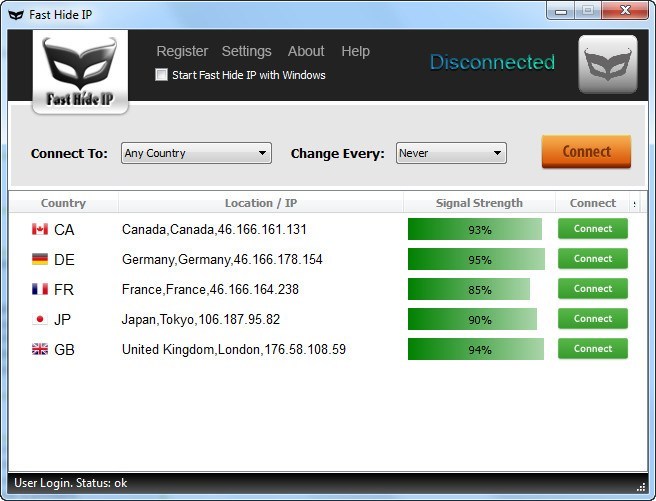Close the Fast Hide IP window

625,11
